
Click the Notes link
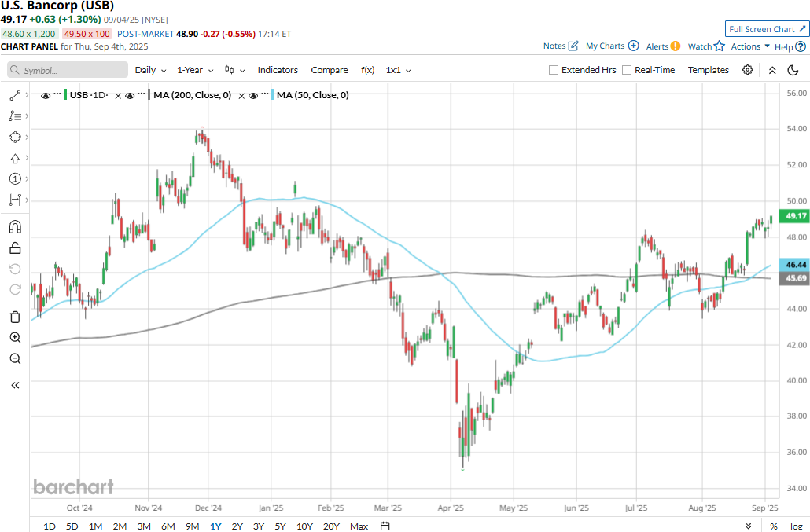(x=554, y=46)
